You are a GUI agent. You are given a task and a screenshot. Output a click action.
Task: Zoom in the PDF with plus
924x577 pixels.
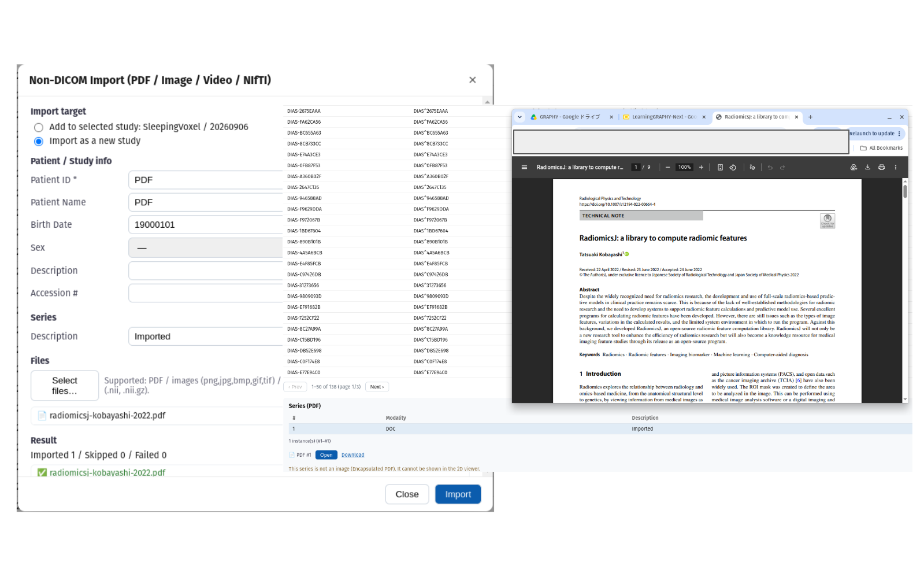tap(702, 168)
